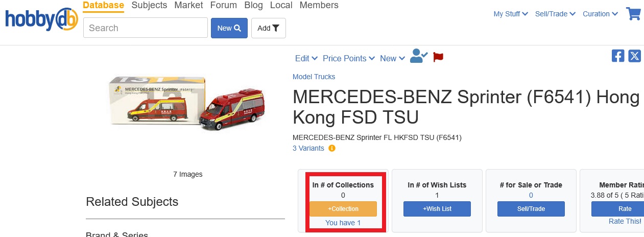
Task: Expand the Sell/Trade menu
Action: (555, 14)
